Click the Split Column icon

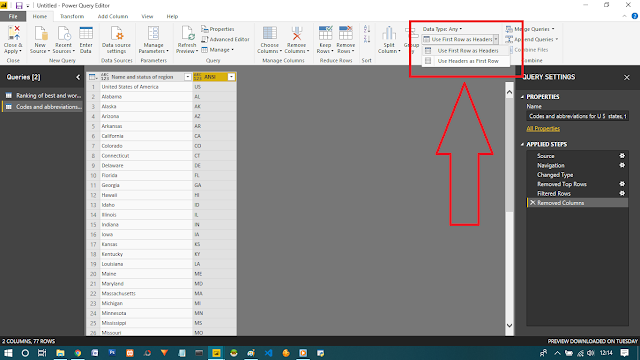(389, 33)
